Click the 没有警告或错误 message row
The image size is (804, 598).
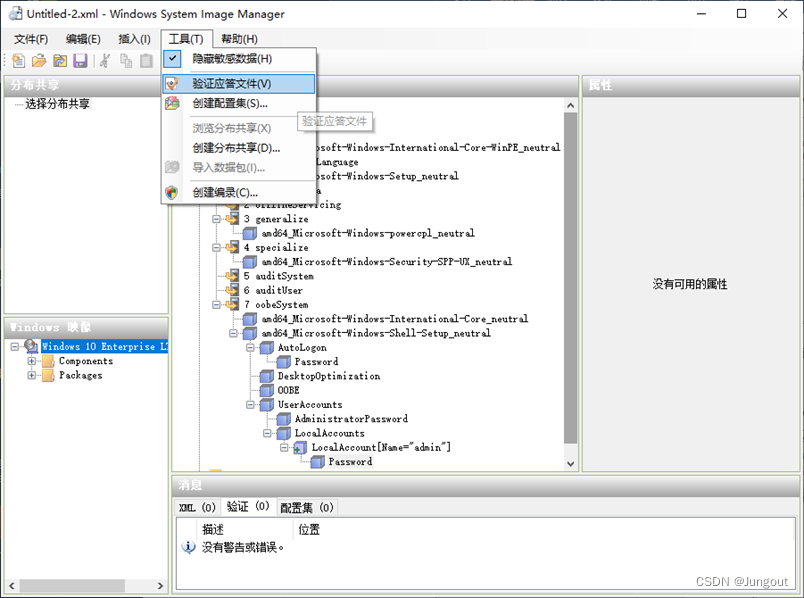[x=243, y=547]
